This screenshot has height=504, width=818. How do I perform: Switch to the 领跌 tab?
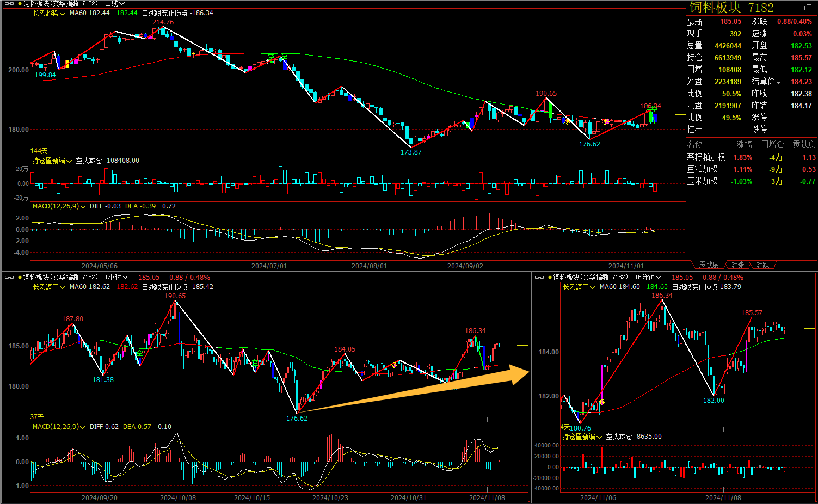click(762, 265)
